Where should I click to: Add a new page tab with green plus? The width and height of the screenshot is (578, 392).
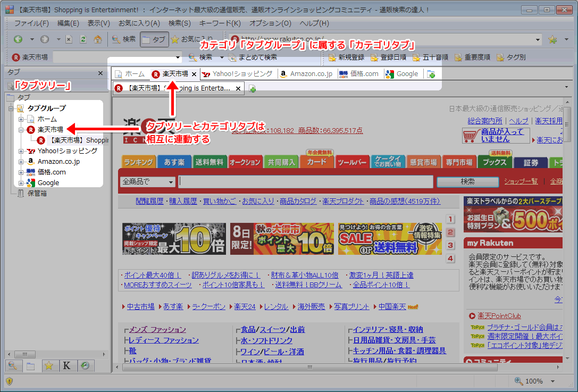point(253,88)
